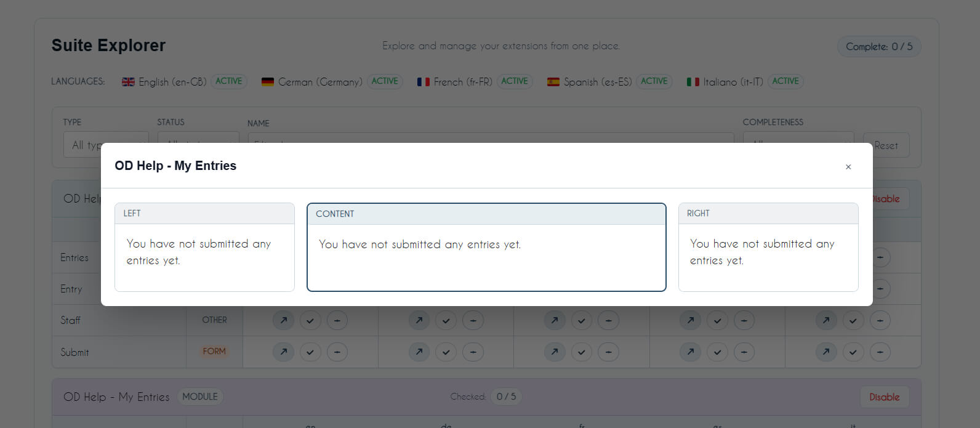Click the minus icon for Staff English
Viewport: 980px width, 428px height.
(x=337, y=320)
